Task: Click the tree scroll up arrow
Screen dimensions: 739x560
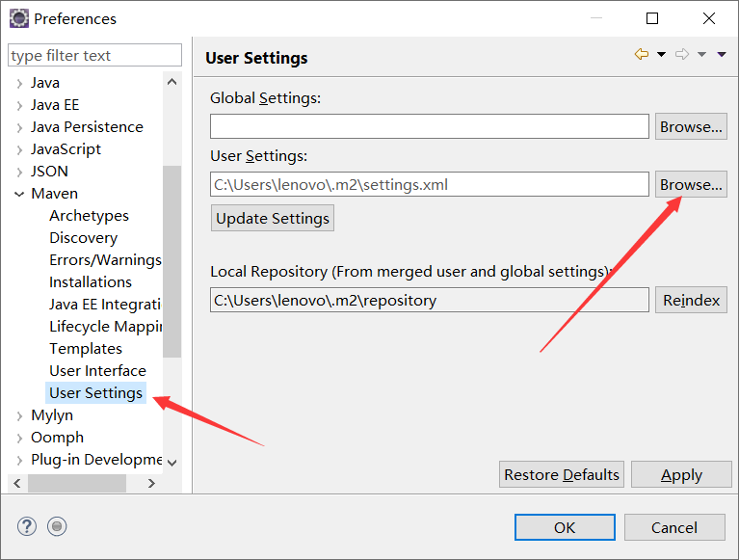Action: pyautogui.click(x=172, y=82)
